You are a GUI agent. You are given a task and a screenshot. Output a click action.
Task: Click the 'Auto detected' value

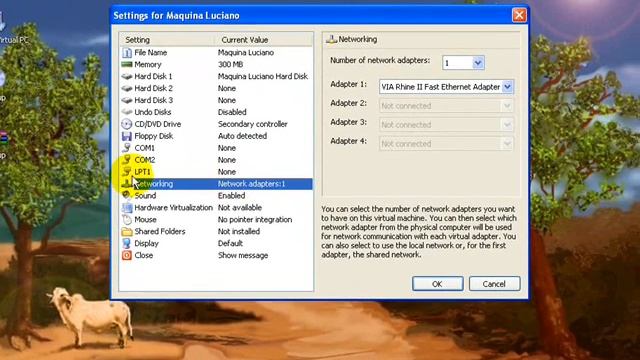[x=242, y=136]
